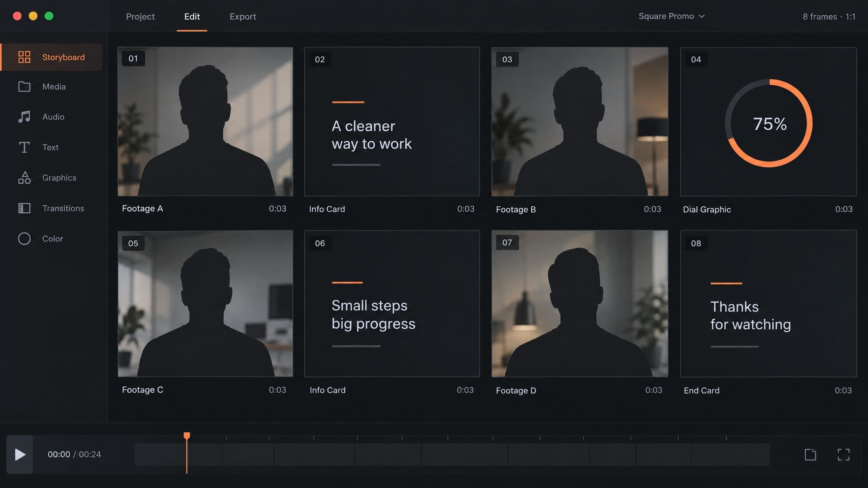Select frame 04 Dial Graphic 75% thumbnail
This screenshot has height=488, width=868.
768,121
